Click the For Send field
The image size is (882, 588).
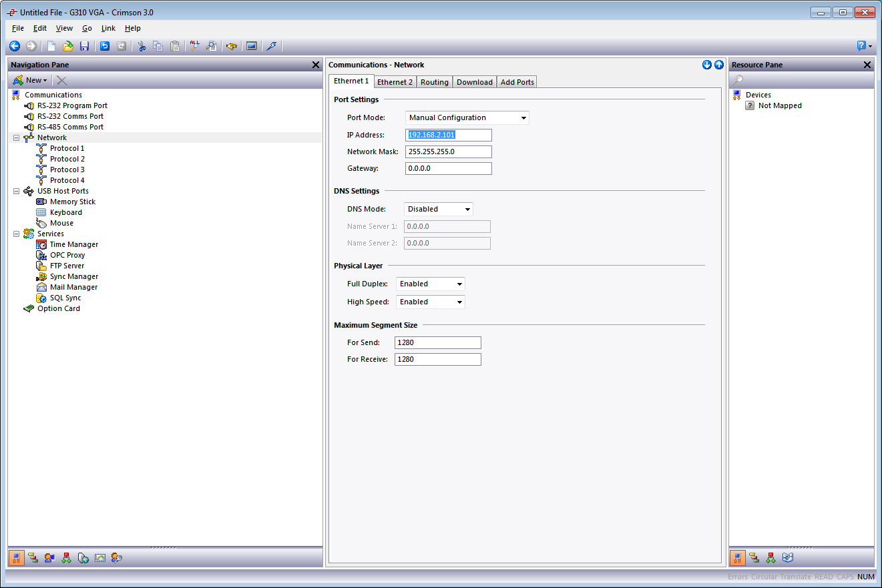click(438, 342)
